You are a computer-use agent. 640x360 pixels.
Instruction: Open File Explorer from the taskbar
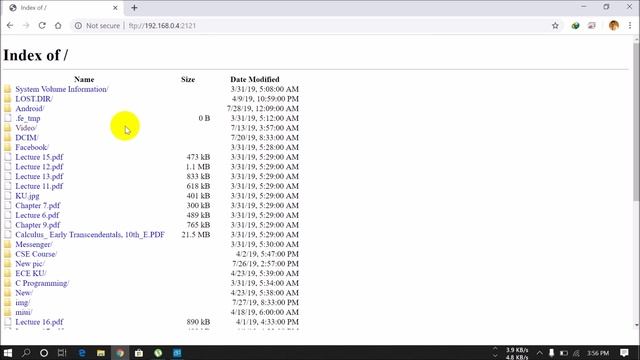(101, 353)
